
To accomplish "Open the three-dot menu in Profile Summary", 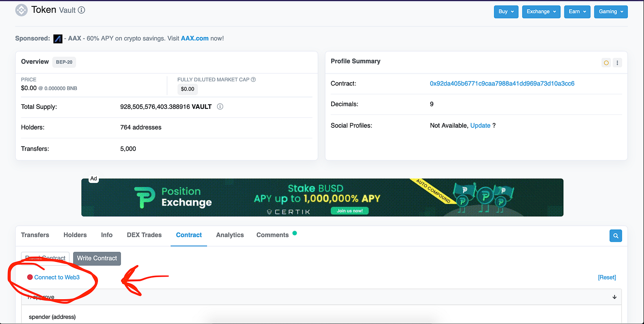I will coord(617,63).
